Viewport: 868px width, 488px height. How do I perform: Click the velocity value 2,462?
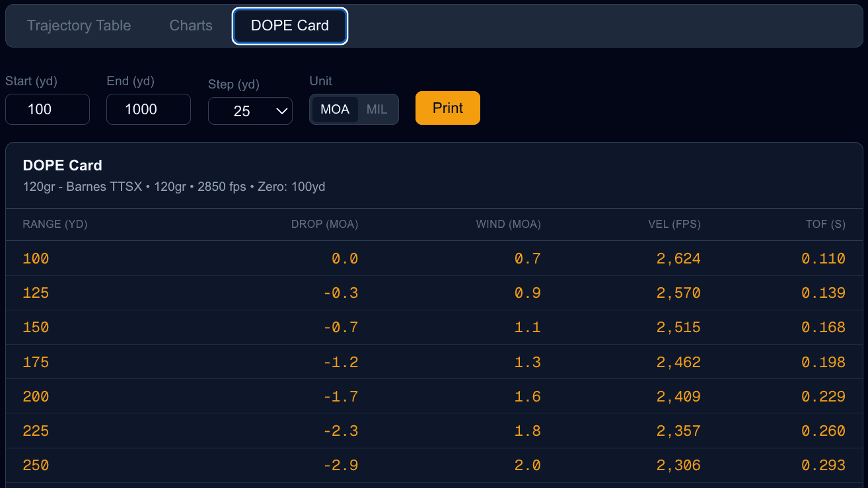click(678, 363)
